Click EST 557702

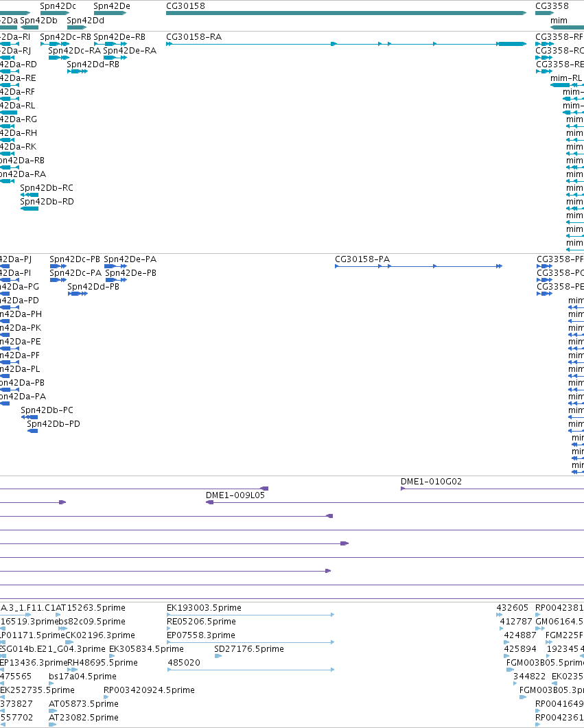coord(16,718)
